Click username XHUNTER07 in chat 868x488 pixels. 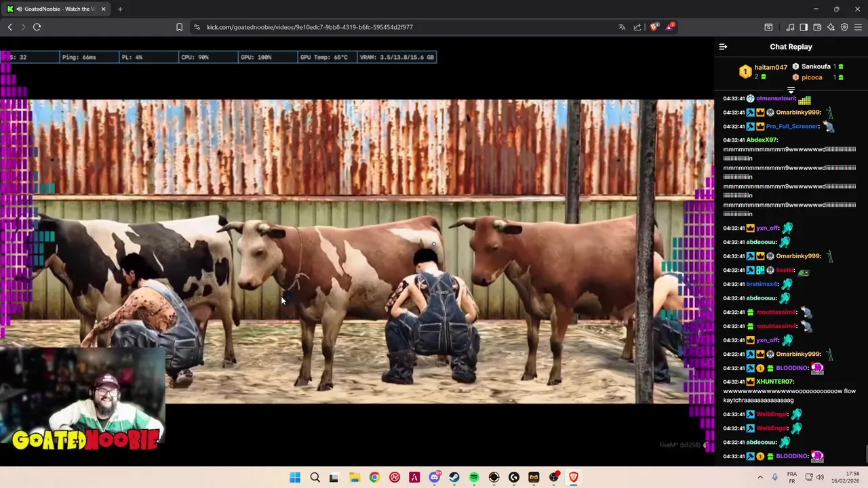[774, 382]
